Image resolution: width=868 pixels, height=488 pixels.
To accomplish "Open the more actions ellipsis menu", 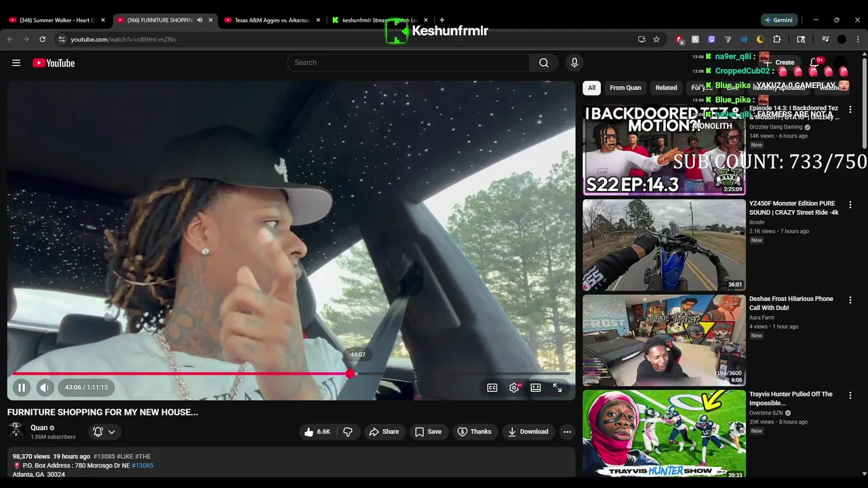I will (x=567, y=432).
